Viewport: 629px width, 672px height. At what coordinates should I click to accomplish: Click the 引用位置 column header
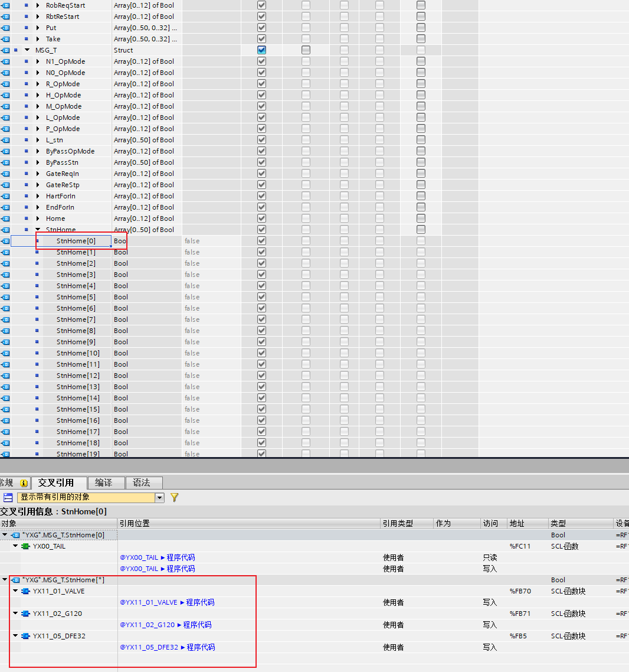(x=135, y=523)
